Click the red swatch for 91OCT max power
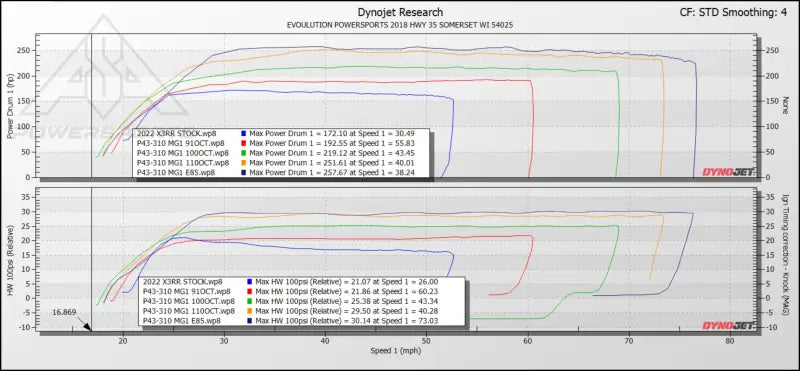The height and width of the screenshot is (371, 800). [x=242, y=142]
